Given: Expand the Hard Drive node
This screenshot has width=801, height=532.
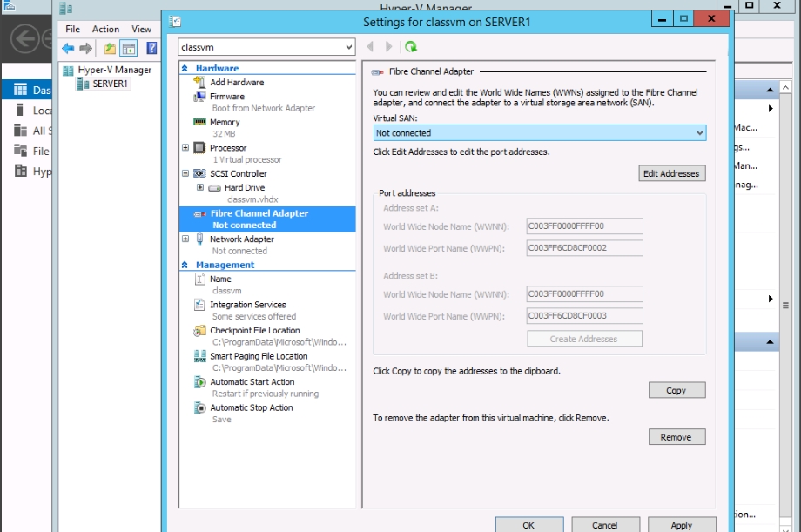Looking at the screenshot, I should (200, 187).
